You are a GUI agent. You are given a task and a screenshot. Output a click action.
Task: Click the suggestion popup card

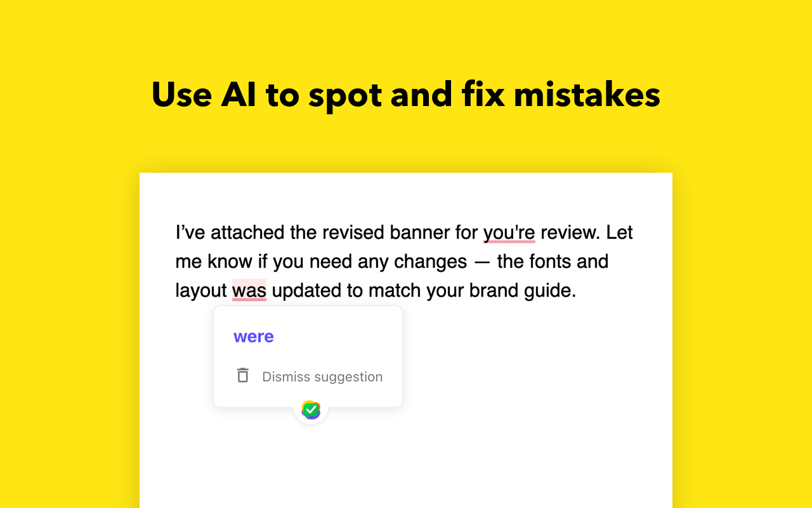click(x=308, y=356)
